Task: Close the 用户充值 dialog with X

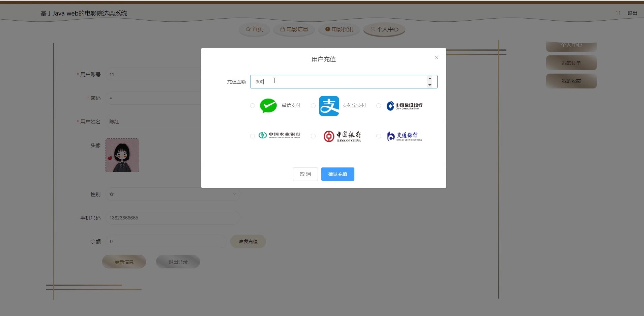Action: click(436, 58)
